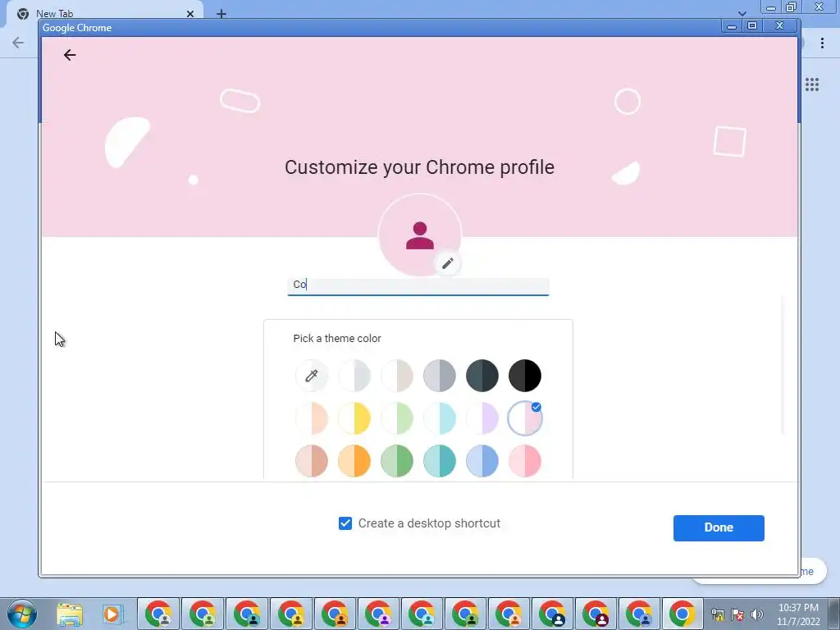Select the teal theme swatch
Image resolution: width=840 pixels, height=630 pixels.
(440, 461)
